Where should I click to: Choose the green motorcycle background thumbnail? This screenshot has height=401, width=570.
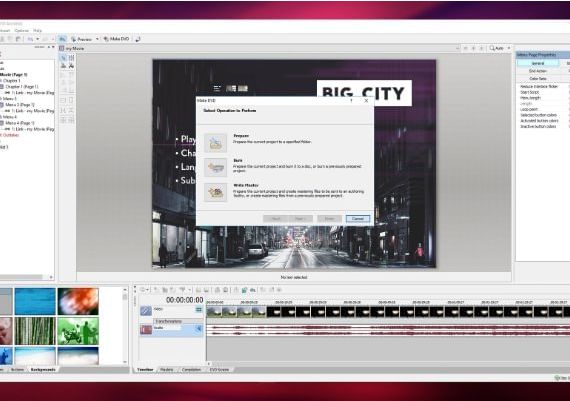coord(78,330)
